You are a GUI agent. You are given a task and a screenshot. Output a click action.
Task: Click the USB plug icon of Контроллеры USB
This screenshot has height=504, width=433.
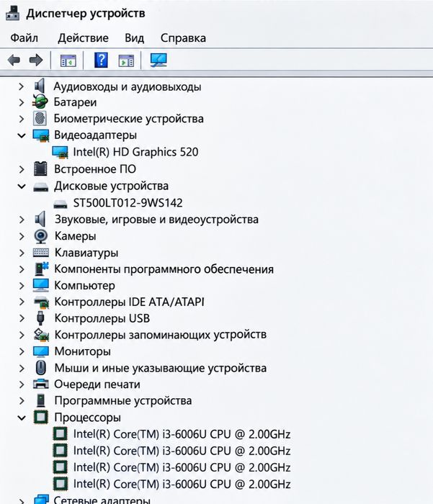tap(40, 318)
